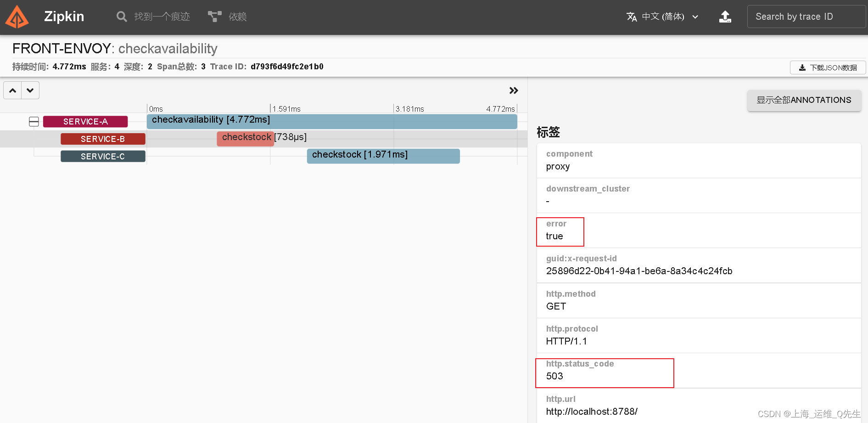Viewport: 868px width, 423px height.
Task: Click the component tag value proxy
Action: coord(558,166)
